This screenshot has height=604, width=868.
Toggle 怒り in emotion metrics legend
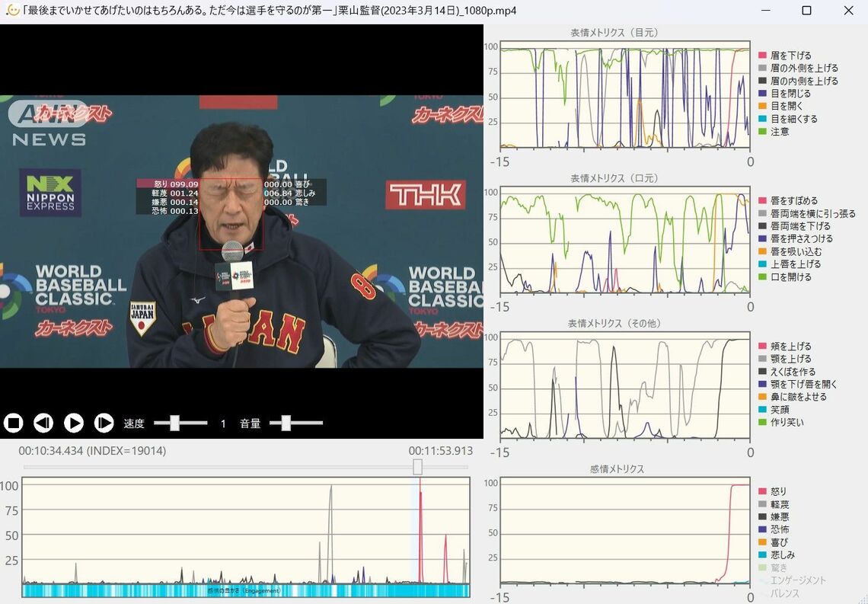(x=773, y=491)
